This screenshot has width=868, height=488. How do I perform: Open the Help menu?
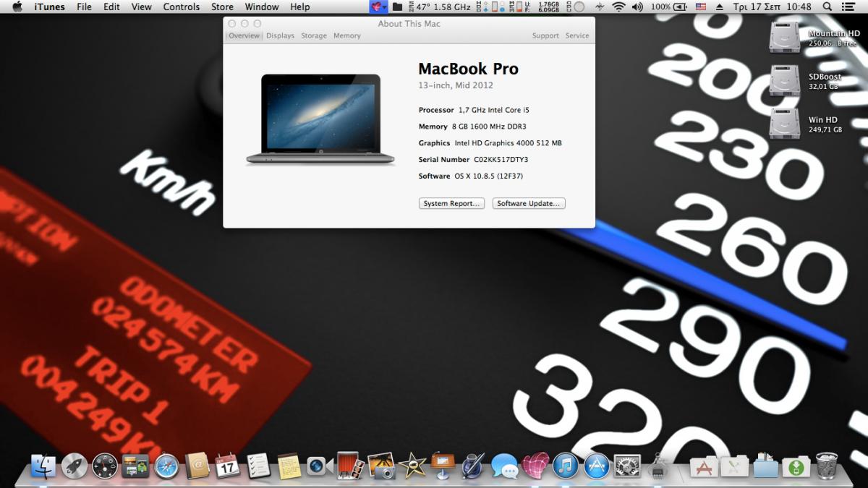299,7
